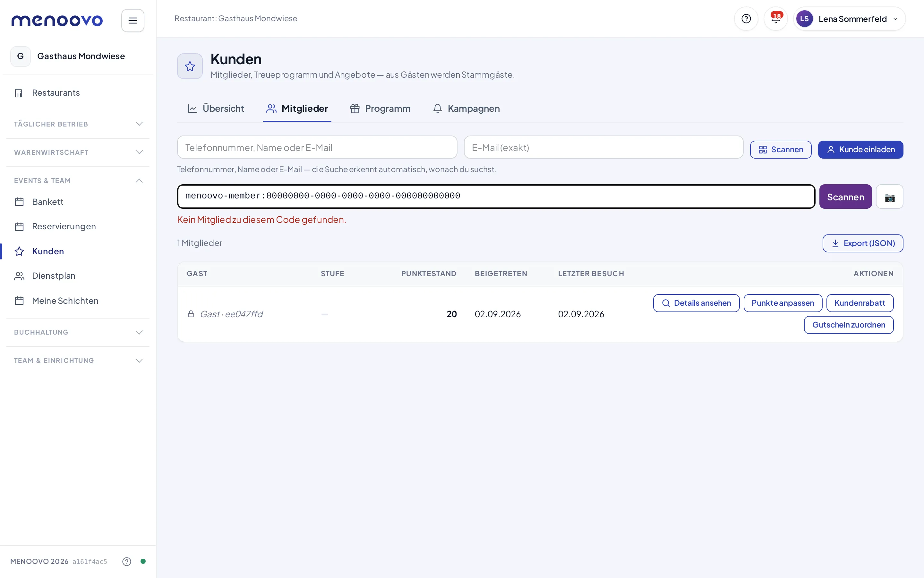Image resolution: width=924 pixels, height=578 pixels.
Task: Collapse the Events & Team section
Action: (x=78, y=180)
